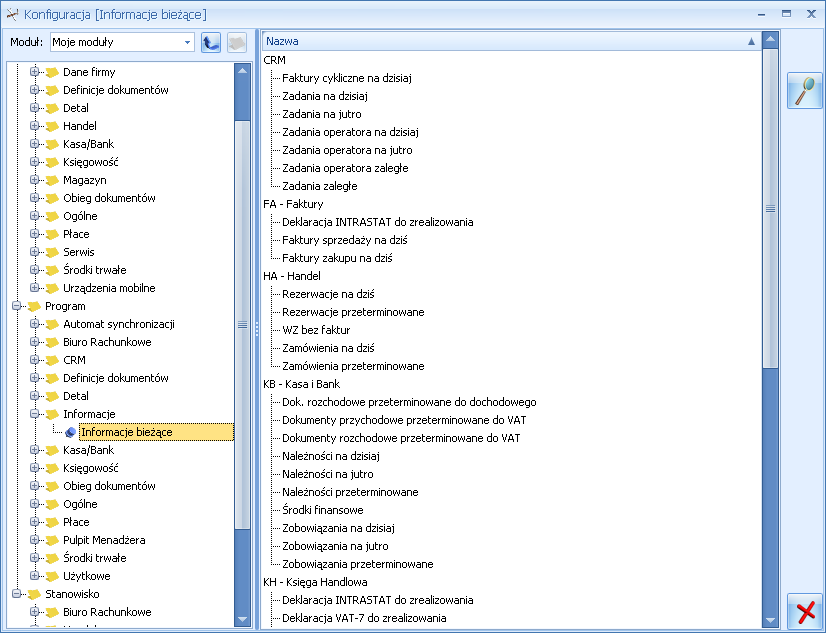826x633 pixels.
Task: Click the FA - Faktury group row
Action: (293, 204)
